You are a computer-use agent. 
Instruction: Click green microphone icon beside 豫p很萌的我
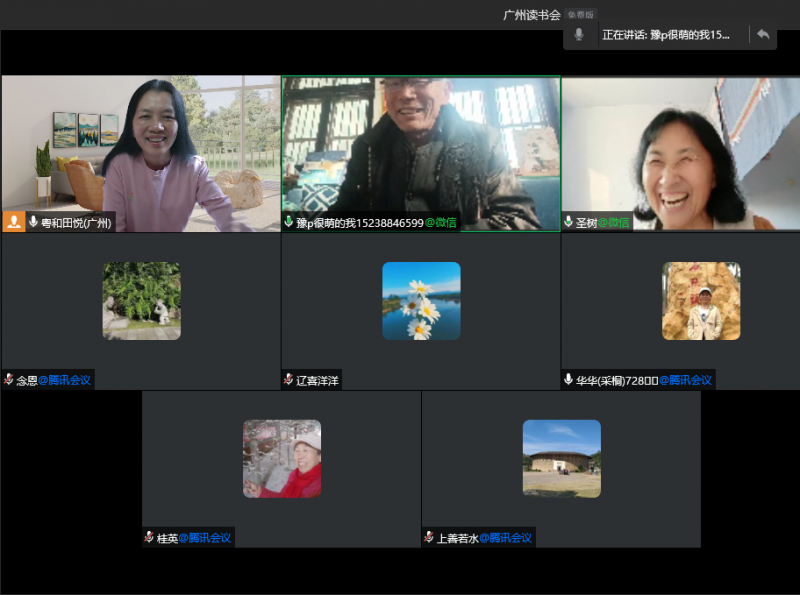[x=289, y=222]
